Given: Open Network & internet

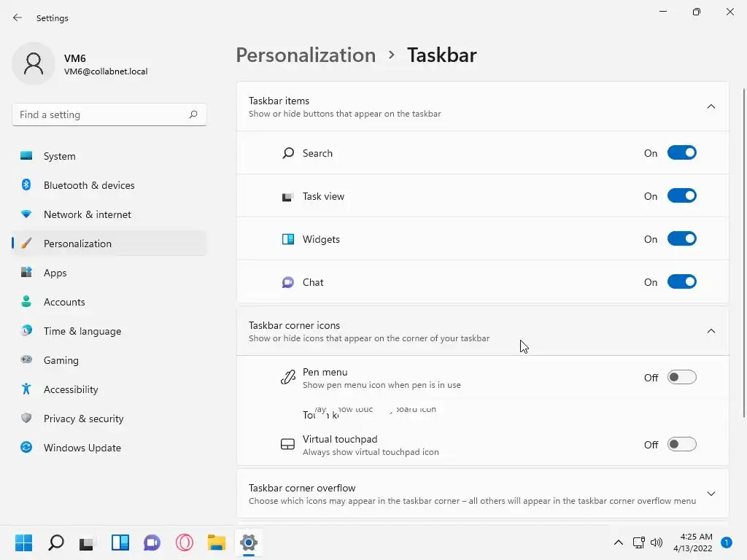Looking at the screenshot, I should click(x=109, y=214).
